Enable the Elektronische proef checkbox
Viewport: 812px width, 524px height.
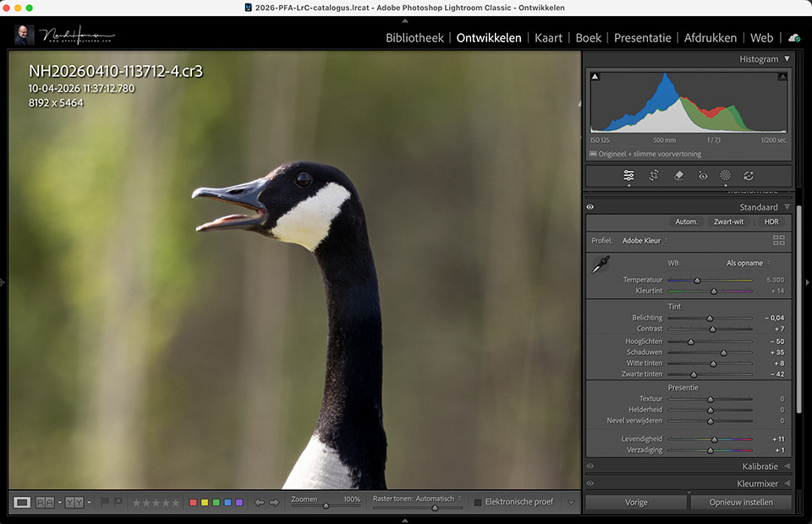point(478,502)
